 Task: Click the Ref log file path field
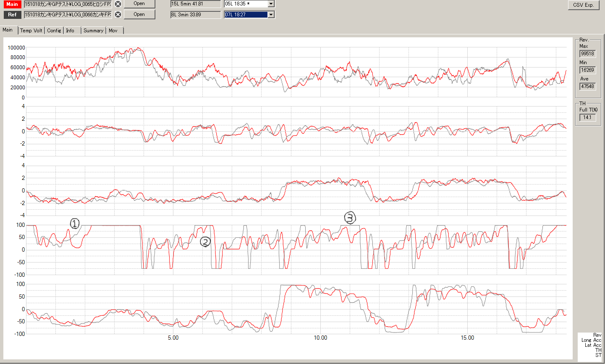tap(68, 15)
